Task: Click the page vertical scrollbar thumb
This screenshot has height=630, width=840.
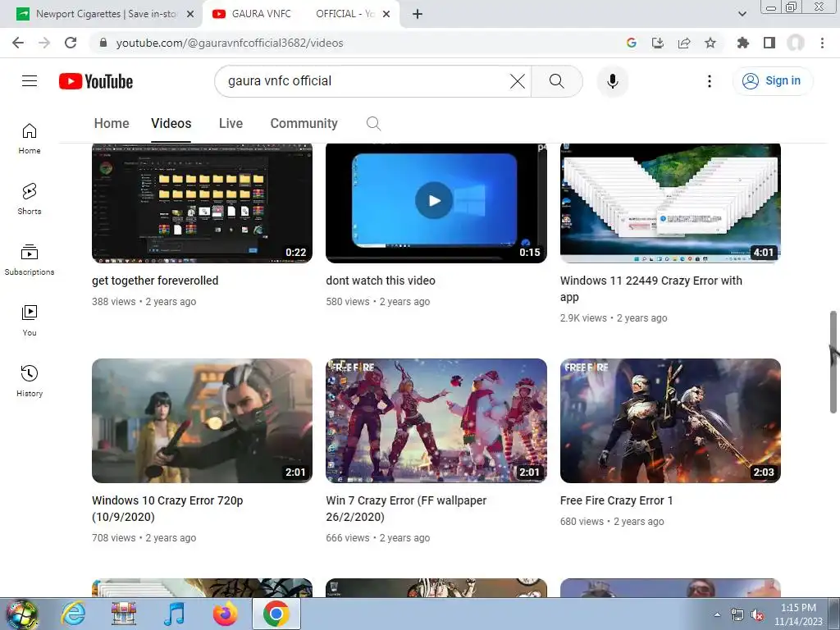Action: (833, 362)
